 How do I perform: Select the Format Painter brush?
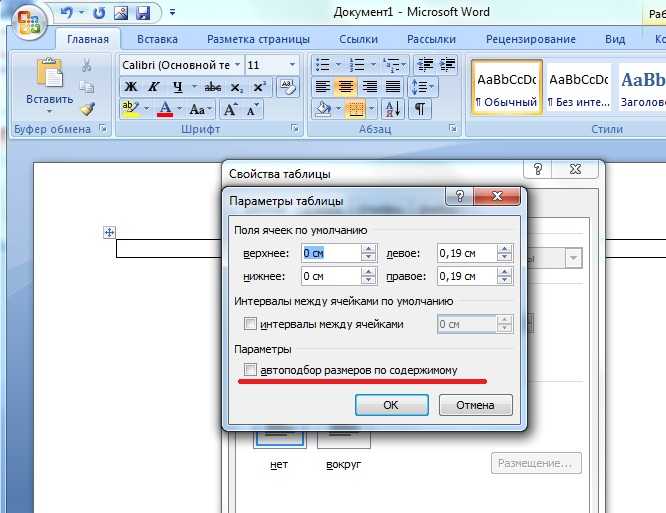(x=87, y=109)
